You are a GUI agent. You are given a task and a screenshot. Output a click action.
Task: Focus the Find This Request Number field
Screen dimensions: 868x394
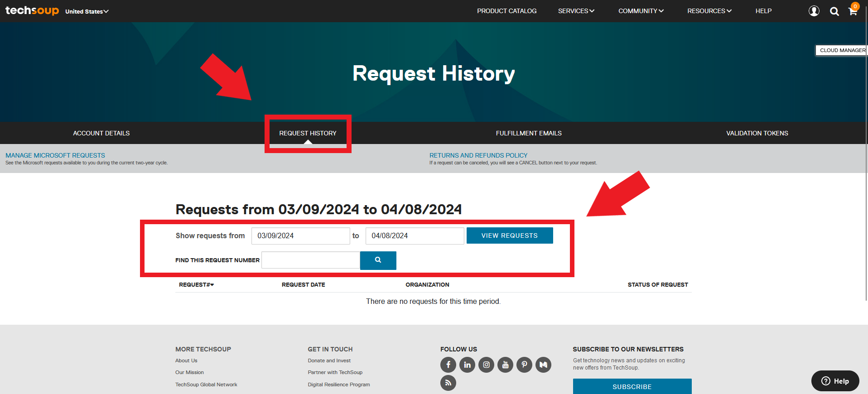pyautogui.click(x=311, y=260)
